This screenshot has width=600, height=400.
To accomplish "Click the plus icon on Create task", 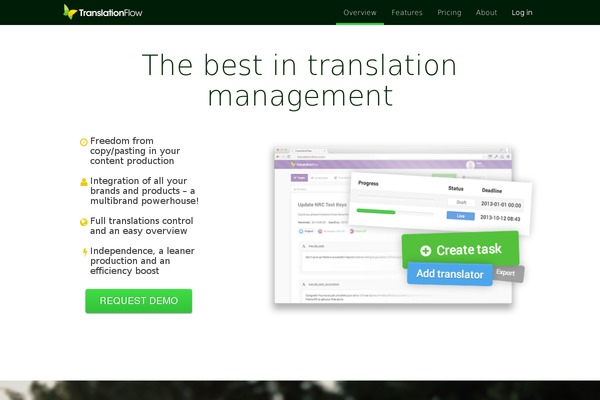I will pyautogui.click(x=426, y=251).
